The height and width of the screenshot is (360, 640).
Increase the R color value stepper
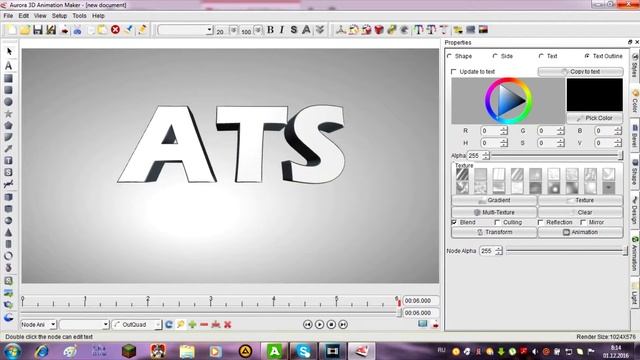(x=504, y=129)
